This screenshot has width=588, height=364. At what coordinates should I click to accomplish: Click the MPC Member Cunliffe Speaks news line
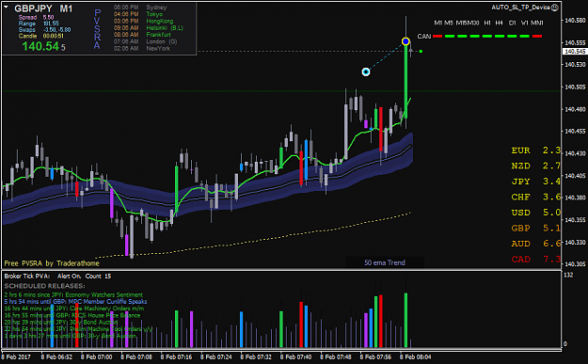point(76,302)
